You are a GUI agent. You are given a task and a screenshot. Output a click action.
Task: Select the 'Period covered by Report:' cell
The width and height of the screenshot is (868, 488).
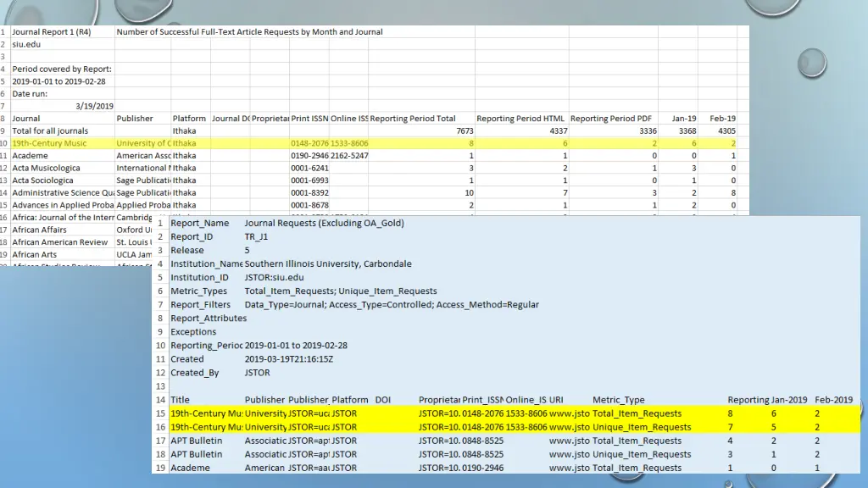pos(62,69)
